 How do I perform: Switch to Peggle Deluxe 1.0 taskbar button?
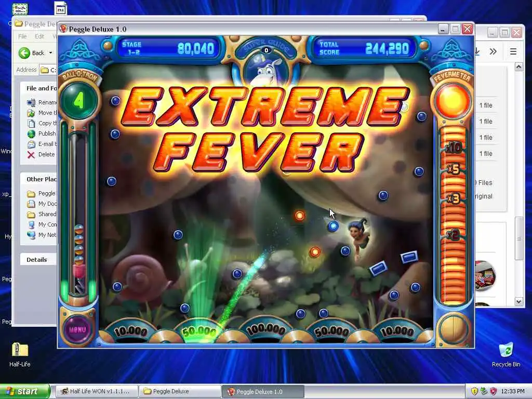coord(263,391)
